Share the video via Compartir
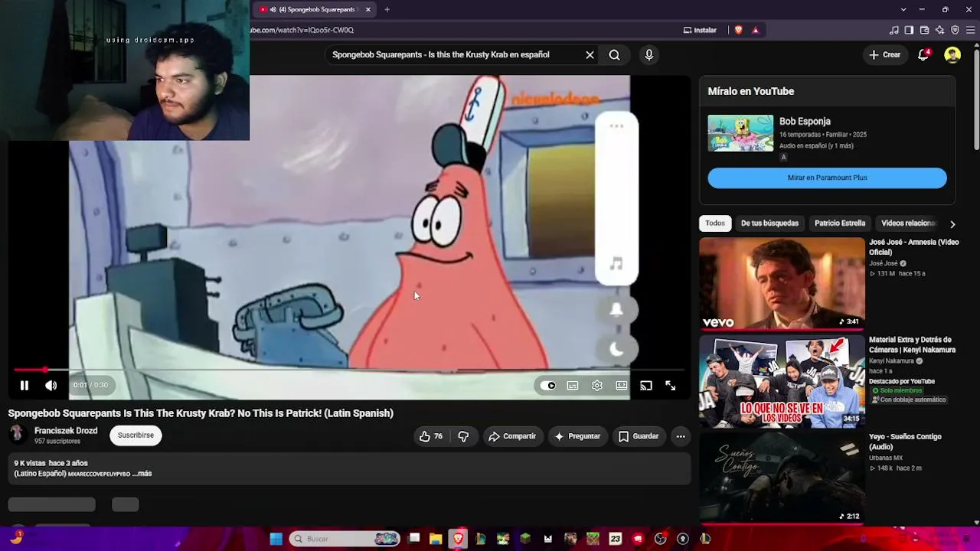Viewport: 980px width, 551px height. coord(512,436)
